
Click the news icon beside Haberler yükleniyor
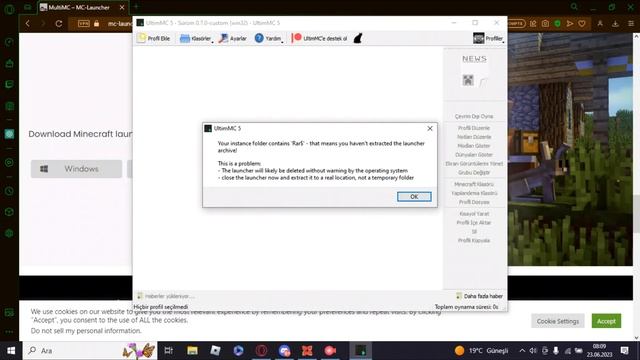[140, 296]
